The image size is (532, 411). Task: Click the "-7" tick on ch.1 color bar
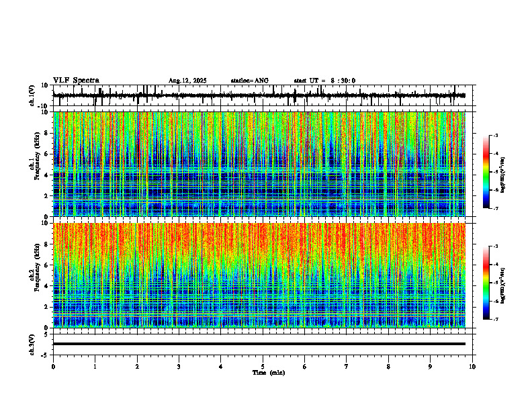[496, 208]
